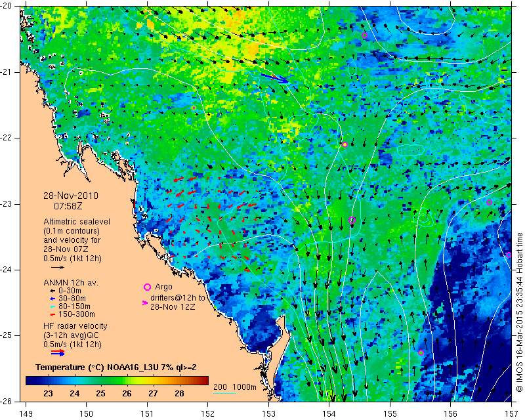The width and height of the screenshot is (525, 420).
Task: Click the 0-30m depth label
Action: [70, 291]
